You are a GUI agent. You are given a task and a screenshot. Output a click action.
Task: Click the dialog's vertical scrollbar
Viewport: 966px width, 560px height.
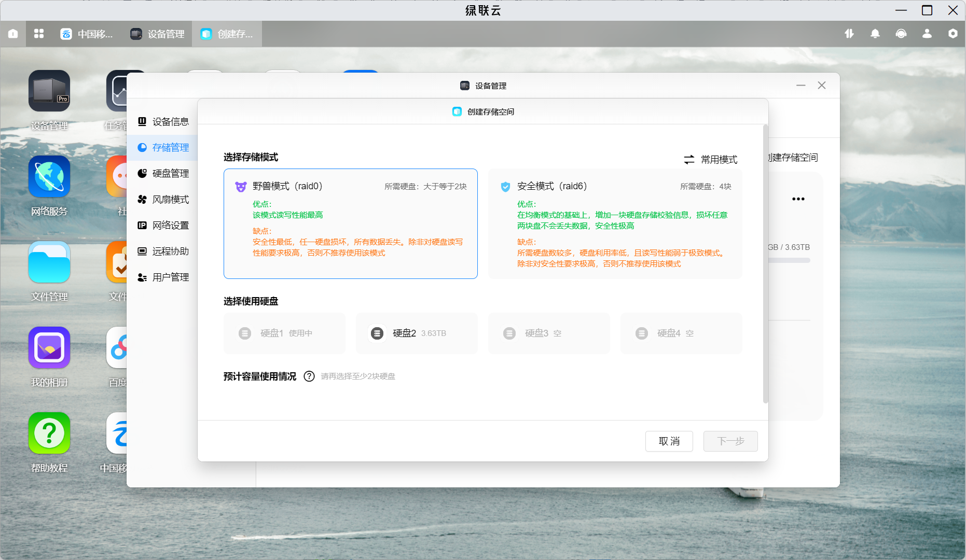tap(765, 263)
